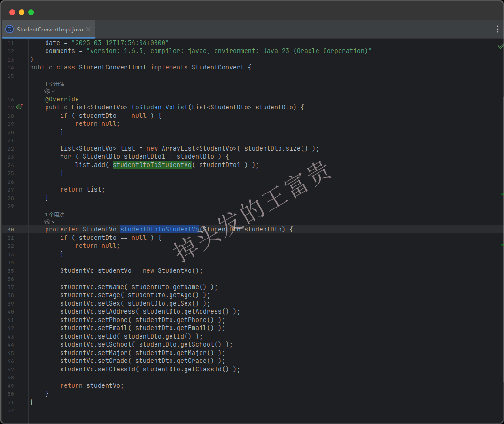Expand the dropdown chevron above @Override
This screenshot has height=424, width=504.
[54, 92]
